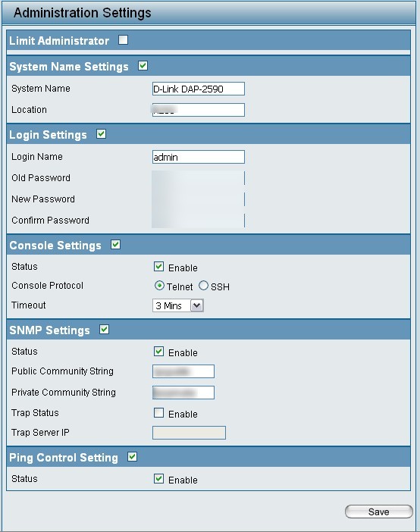Toggle the System Name Settings checkbox
420x532 pixels.
click(143, 66)
